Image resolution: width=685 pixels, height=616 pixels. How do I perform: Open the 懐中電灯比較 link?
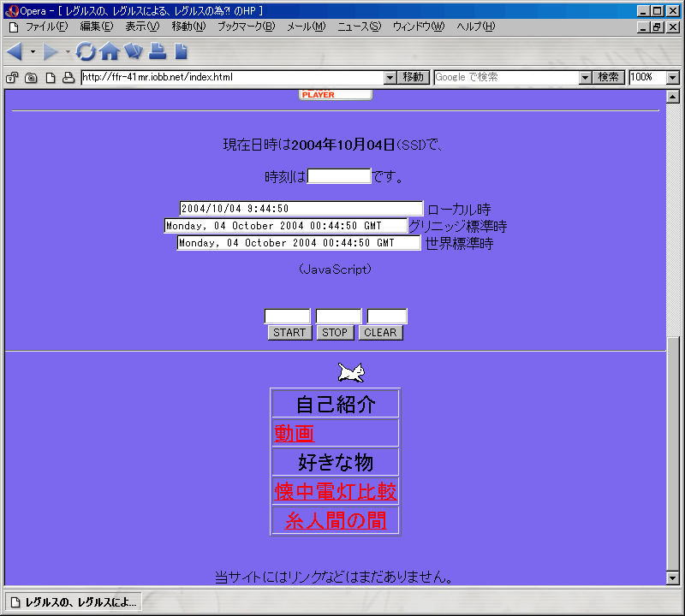[336, 491]
